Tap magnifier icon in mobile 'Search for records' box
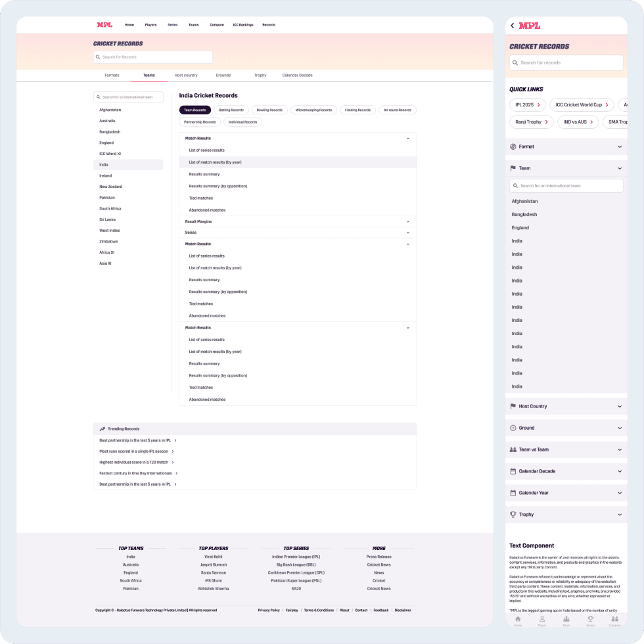This screenshot has height=644, width=644. (515, 63)
